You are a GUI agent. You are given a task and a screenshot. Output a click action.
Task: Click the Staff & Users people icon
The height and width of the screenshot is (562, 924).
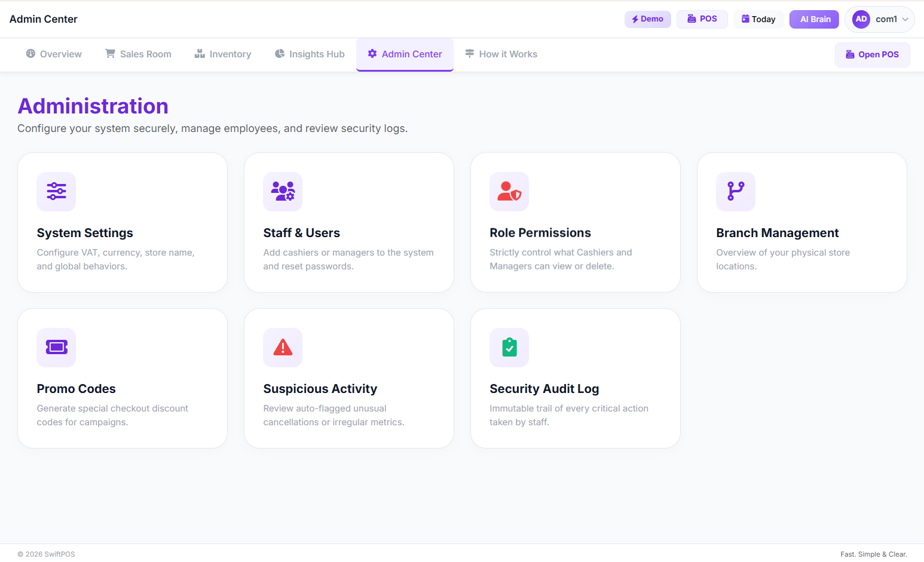(x=283, y=191)
